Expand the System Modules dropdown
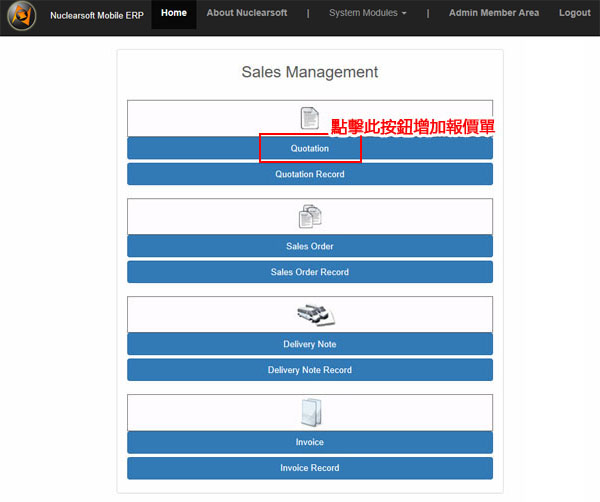 tap(367, 13)
